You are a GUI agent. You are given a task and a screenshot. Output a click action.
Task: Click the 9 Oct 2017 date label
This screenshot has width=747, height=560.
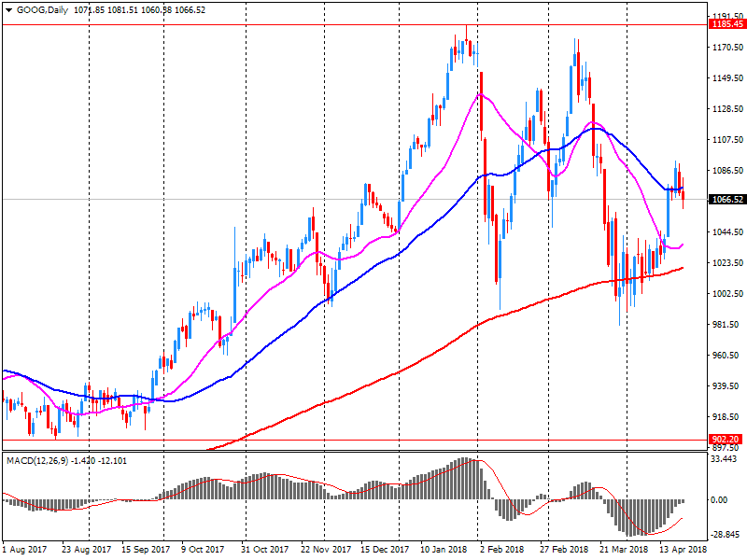[x=203, y=549]
